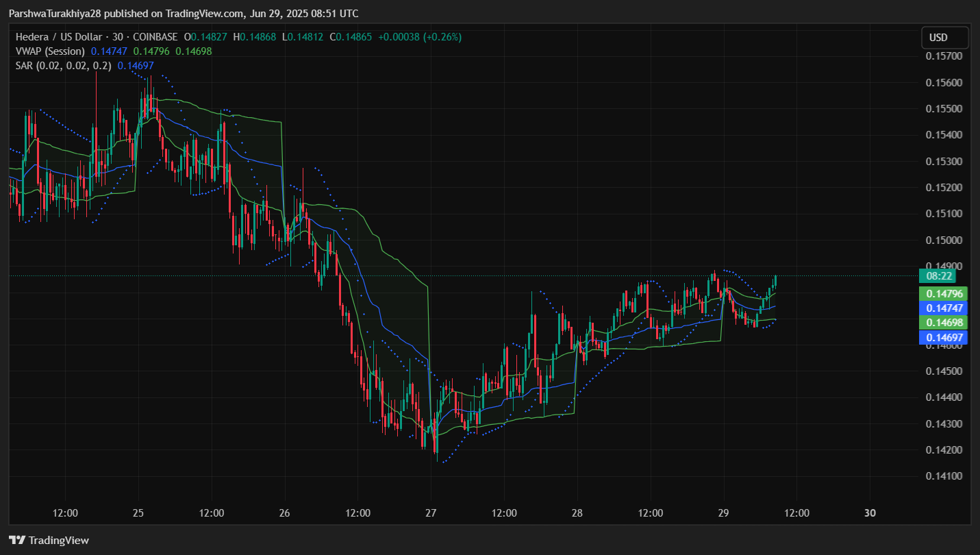Screen dimensions: 980x555
Task: Click the 08:22 countdown price label
Action: [939, 276]
